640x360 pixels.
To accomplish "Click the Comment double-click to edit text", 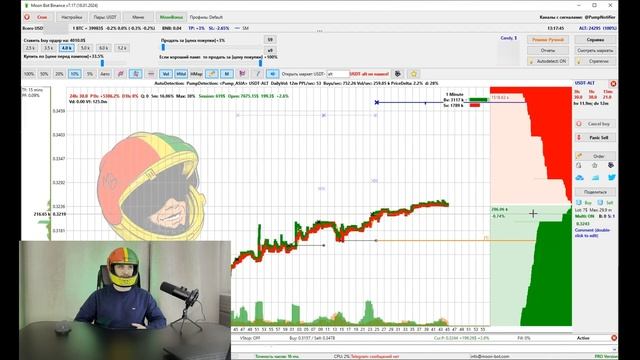I will click(592, 233).
